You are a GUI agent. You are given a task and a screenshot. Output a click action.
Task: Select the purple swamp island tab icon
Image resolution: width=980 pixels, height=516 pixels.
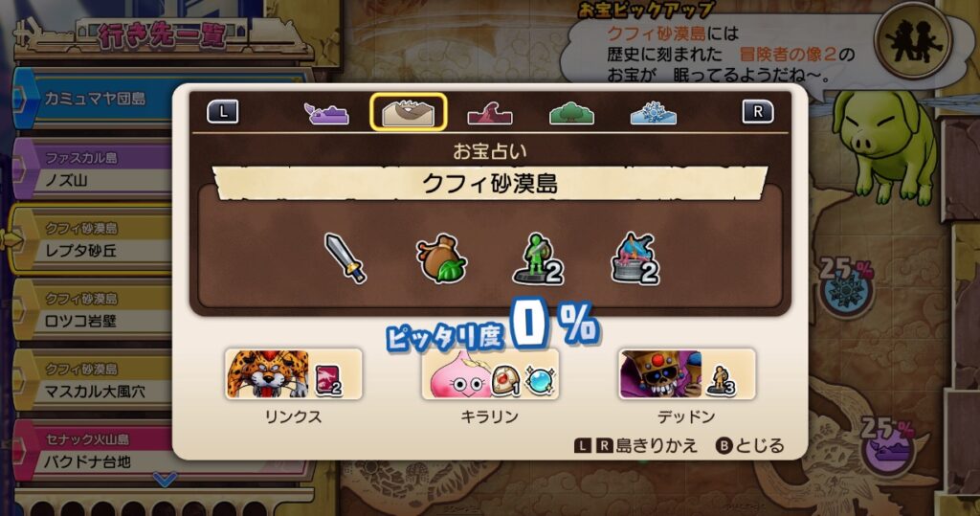(x=326, y=113)
